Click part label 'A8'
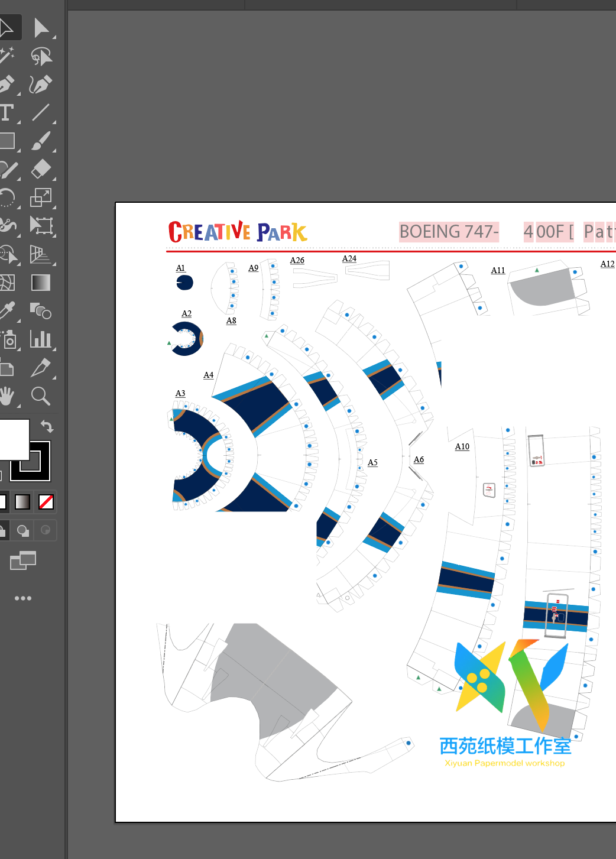616x859 pixels. [231, 320]
